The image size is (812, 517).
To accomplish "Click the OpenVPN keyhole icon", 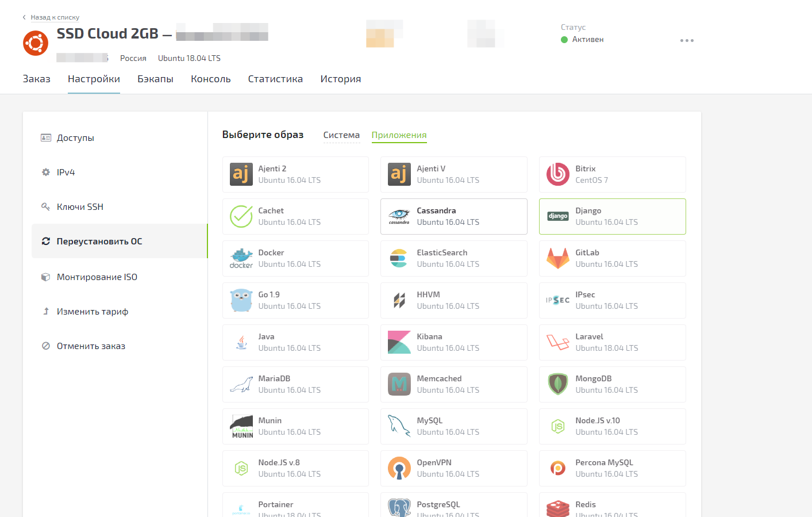I will pos(399,468).
